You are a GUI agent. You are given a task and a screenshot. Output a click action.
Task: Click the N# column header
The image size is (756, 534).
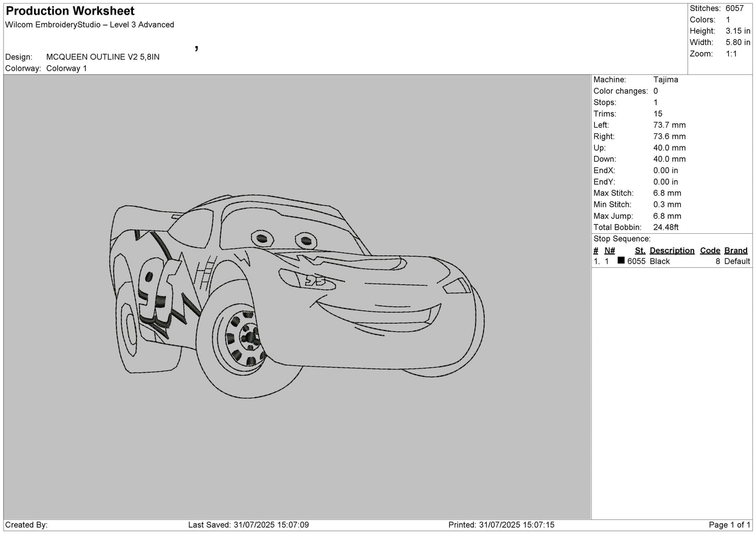pos(610,251)
